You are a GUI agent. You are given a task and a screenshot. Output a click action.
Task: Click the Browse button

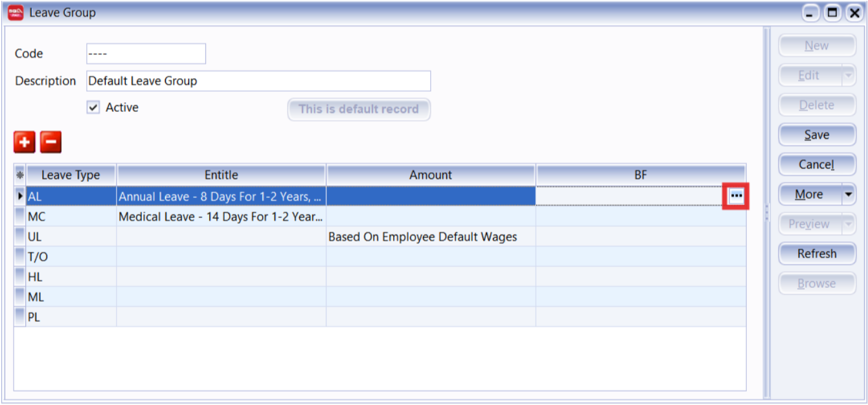click(x=817, y=283)
